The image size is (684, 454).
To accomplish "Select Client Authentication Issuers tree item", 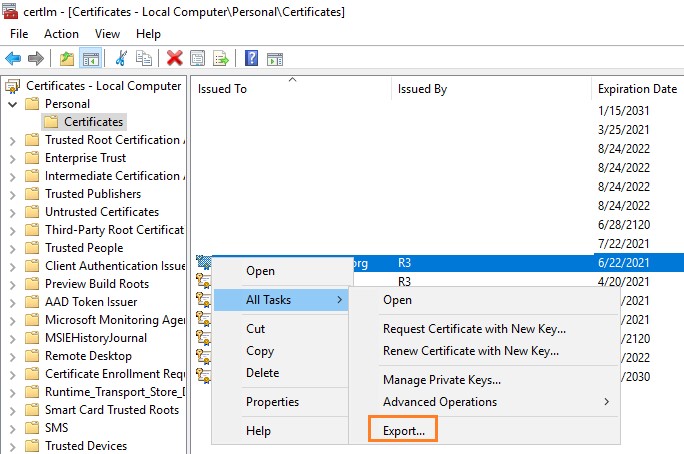I will [115, 266].
